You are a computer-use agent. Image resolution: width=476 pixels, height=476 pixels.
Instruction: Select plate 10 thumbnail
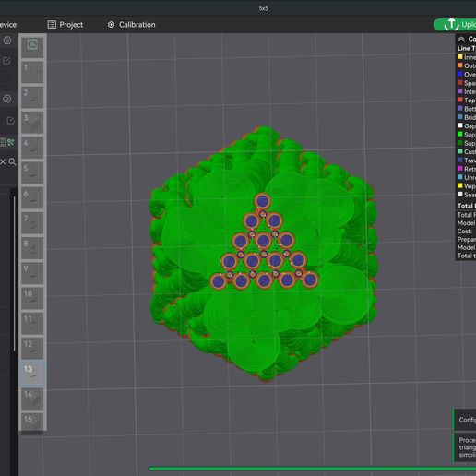coord(32,298)
